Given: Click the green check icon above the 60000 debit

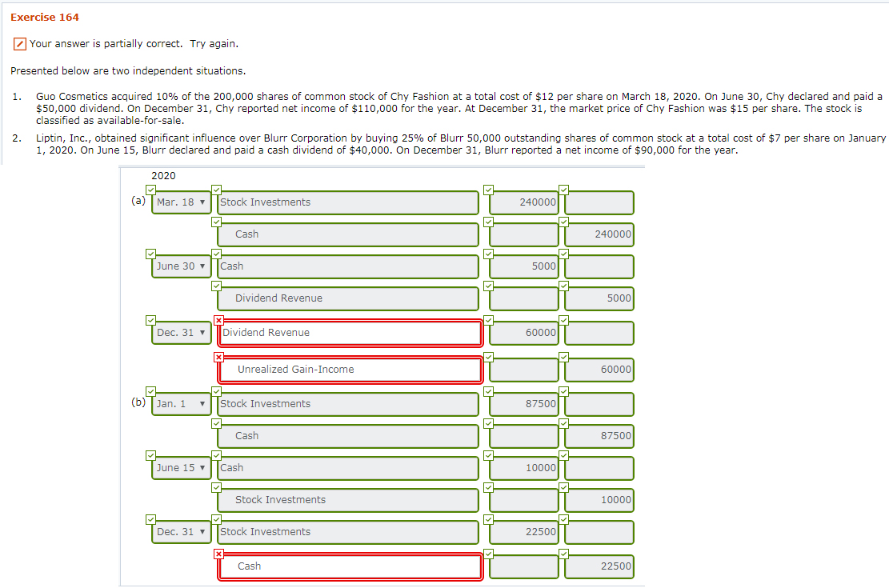Looking at the screenshot, I should (489, 320).
